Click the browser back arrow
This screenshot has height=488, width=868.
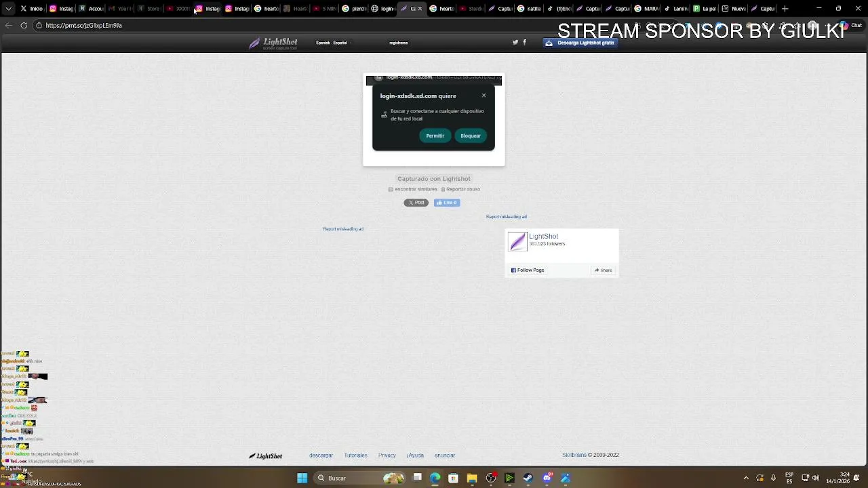click(x=8, y=25)
